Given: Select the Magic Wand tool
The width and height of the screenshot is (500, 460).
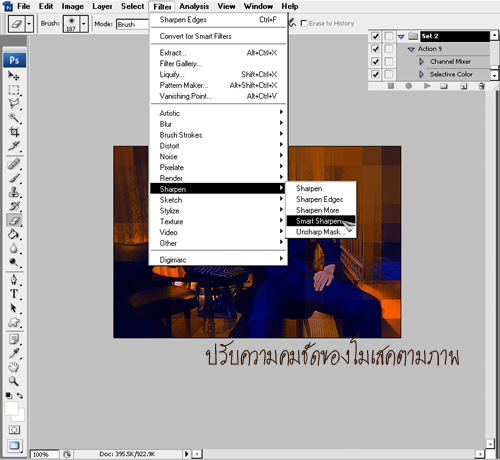Looking at the screenshot, I should click(14, 118).
